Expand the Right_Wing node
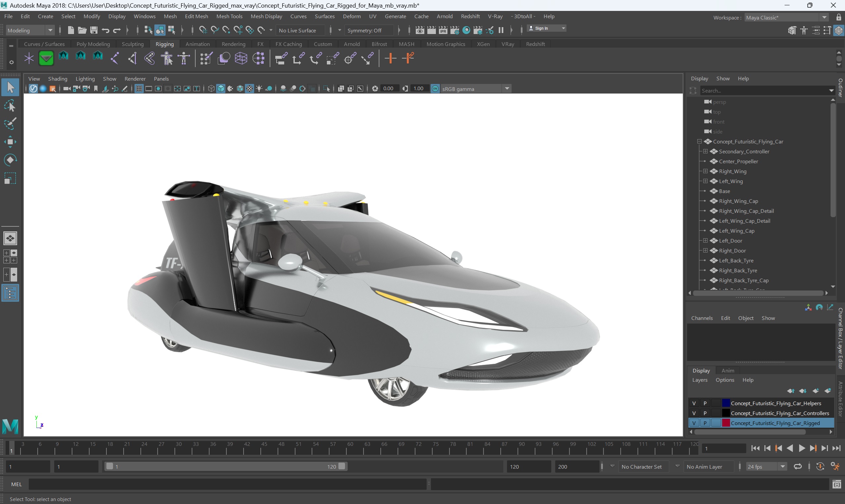Screen dimensions: 845x504 (705, 171)
